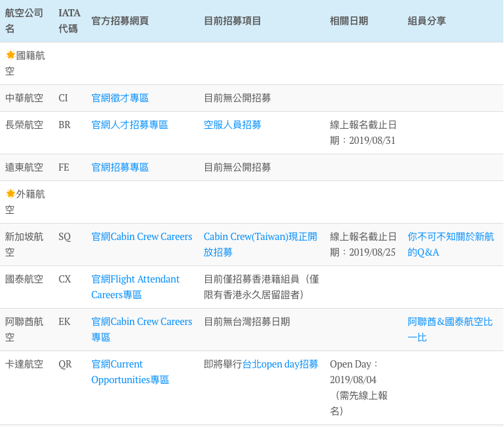Viewport: 504px width, 427px height.
Task: Click the QR IATA code
Action: point(65,364)
